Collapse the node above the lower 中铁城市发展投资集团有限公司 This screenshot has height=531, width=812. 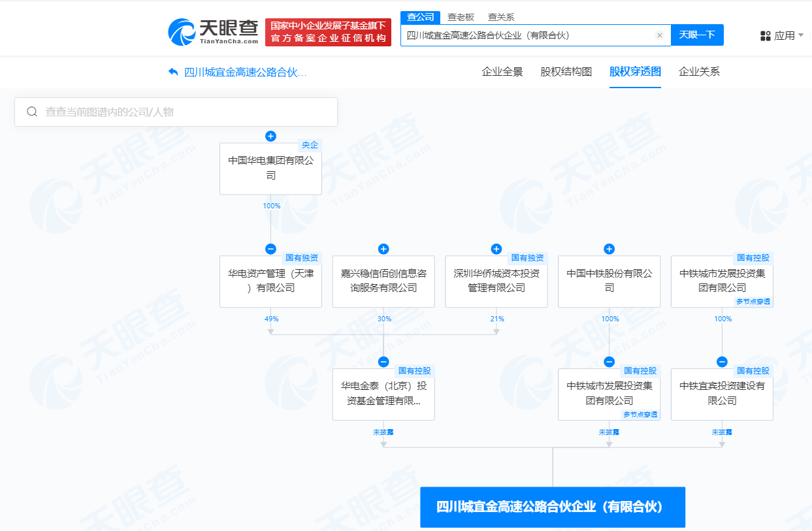click(609, 362)
